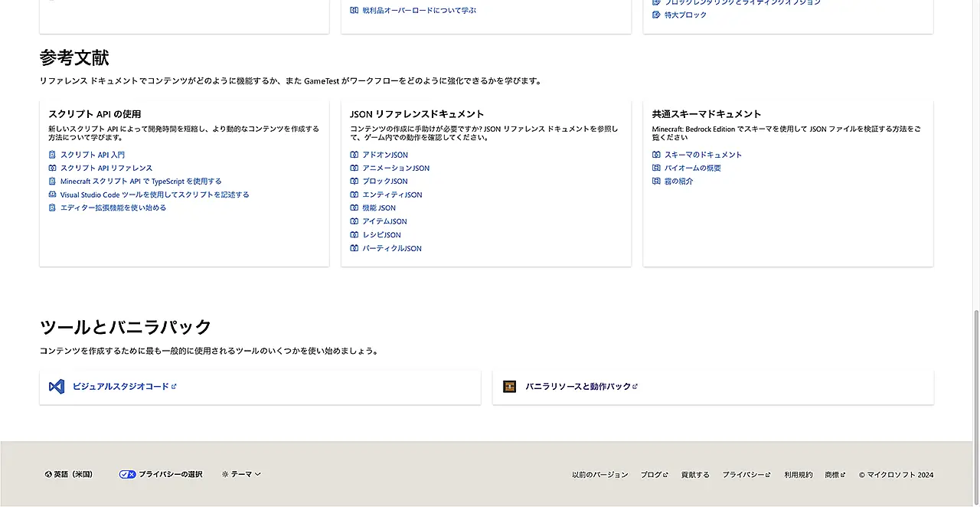980x507 pixels.
Task: Open the 英語（米国）language selector
Action: 73,475
